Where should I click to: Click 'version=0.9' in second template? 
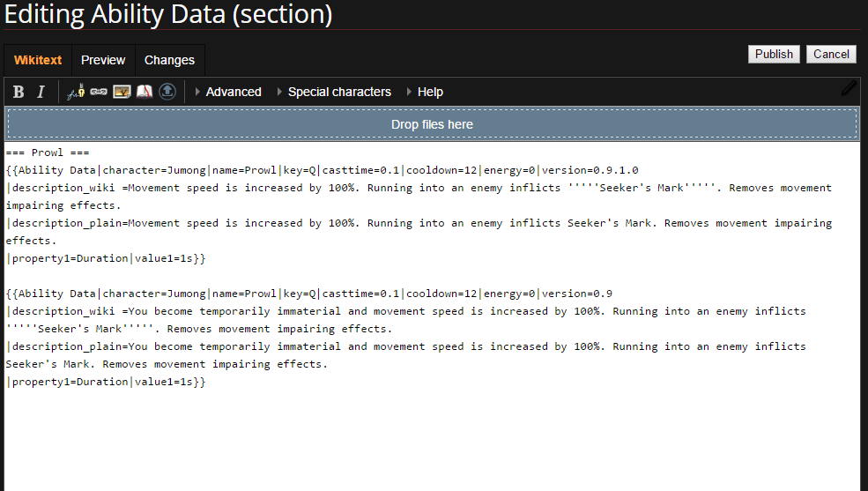[x=577, y=294]
